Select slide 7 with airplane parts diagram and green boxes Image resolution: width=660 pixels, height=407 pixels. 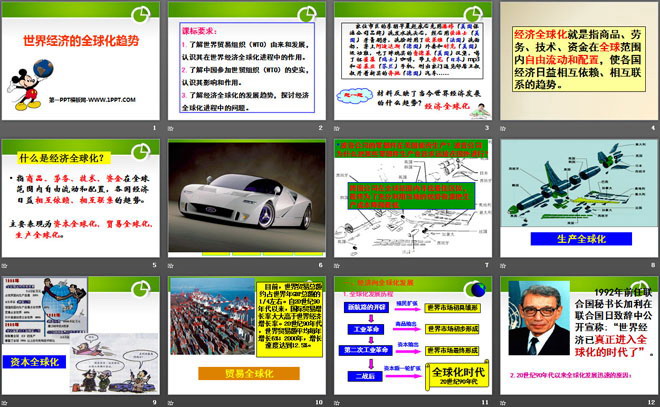pos(413,198)
